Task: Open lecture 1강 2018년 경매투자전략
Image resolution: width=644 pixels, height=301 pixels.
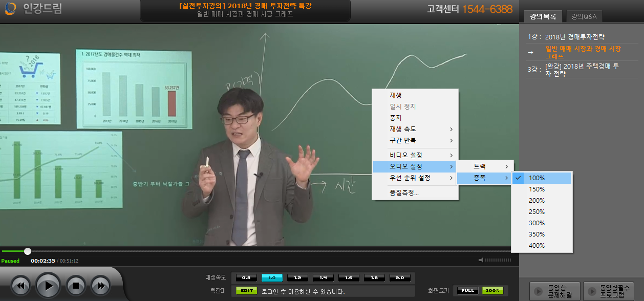Action: tap(576, 37)
